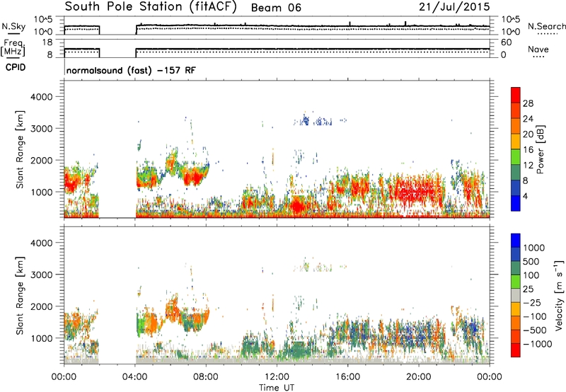Screen dimensions: 566x392
Task: Pick the gray segment of velocity colorbar
Action: (516, 295)
